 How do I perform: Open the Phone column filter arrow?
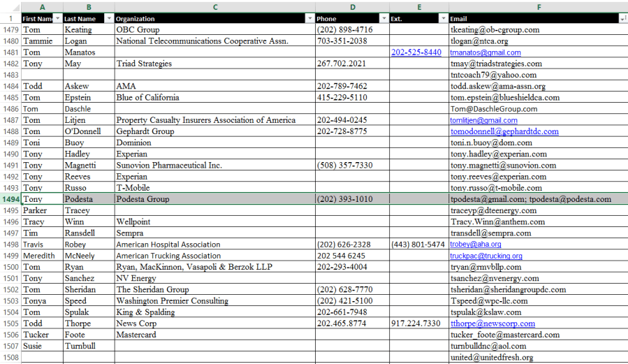coord(383,19)
